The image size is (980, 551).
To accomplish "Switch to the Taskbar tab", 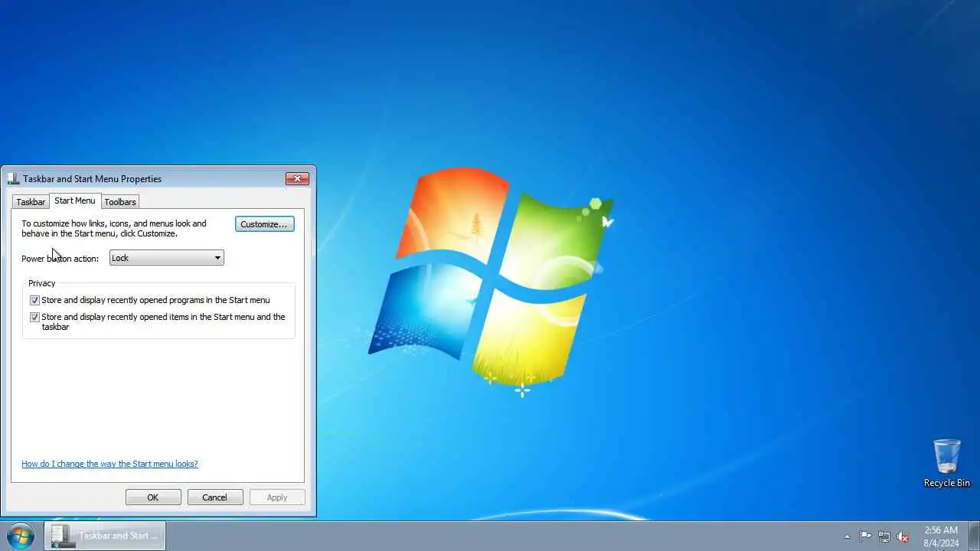I will click(x=31, y=202).
